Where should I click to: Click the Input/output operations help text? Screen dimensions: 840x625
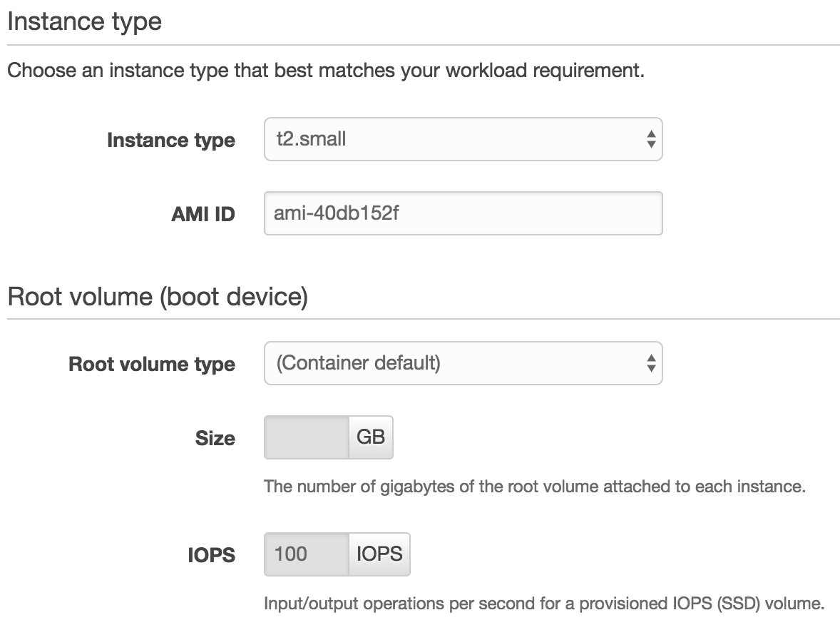[544, 604]
